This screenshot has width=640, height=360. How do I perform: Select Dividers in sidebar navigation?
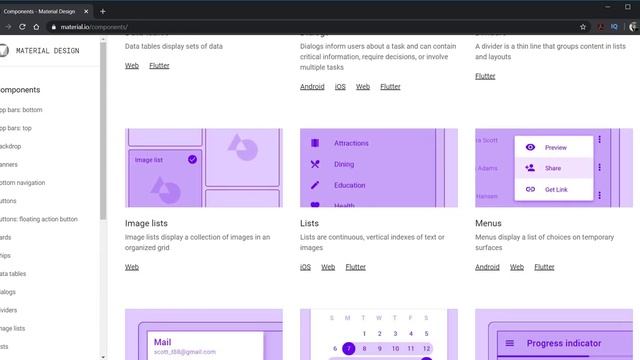9,310
